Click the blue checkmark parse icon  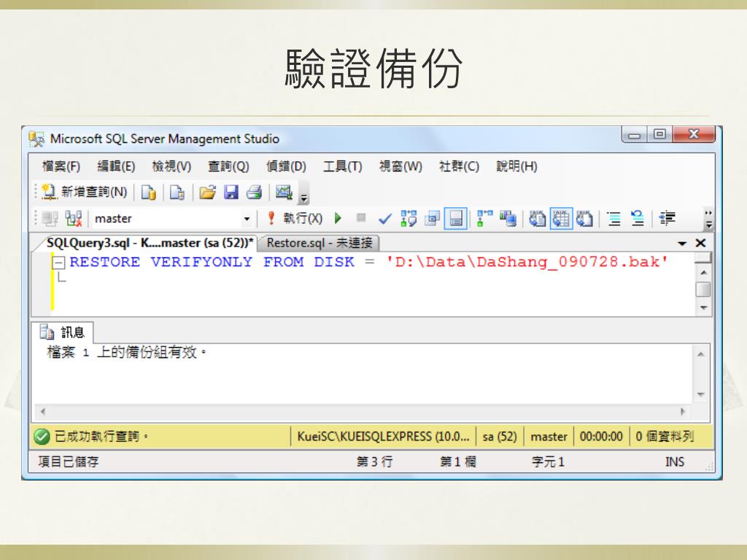[x=385, y=219]
